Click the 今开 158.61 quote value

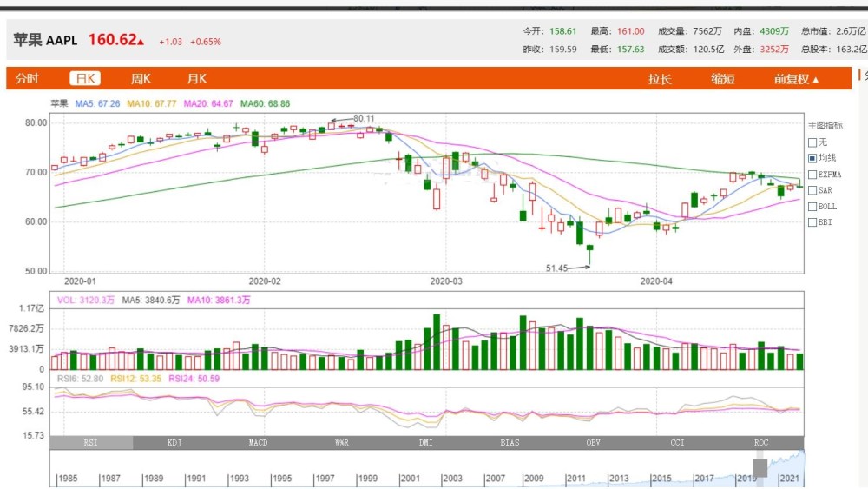point(549,31)
